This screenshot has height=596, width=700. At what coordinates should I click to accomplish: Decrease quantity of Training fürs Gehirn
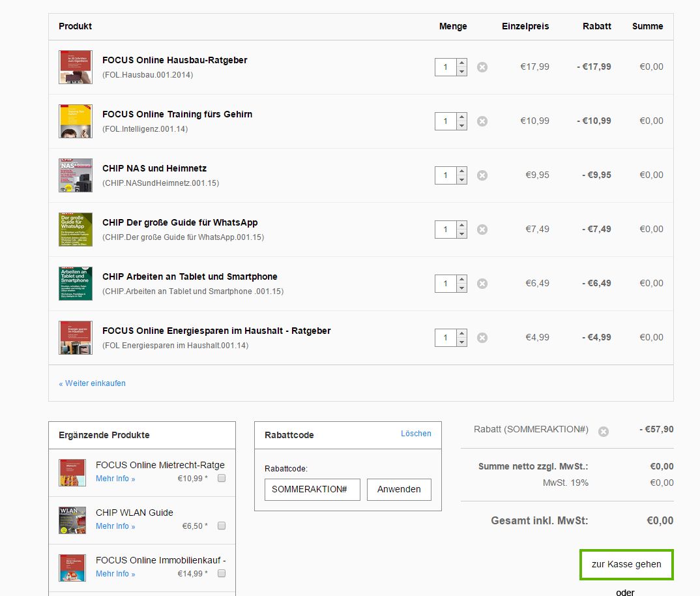point(461,126)
